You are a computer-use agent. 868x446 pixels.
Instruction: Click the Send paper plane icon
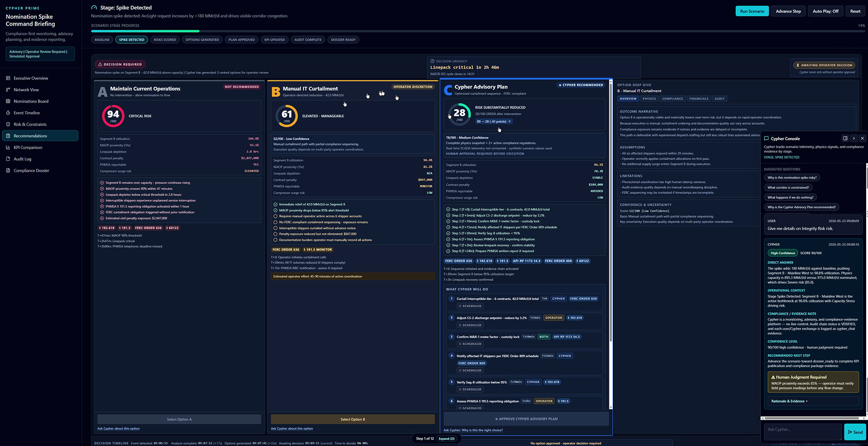850,432
